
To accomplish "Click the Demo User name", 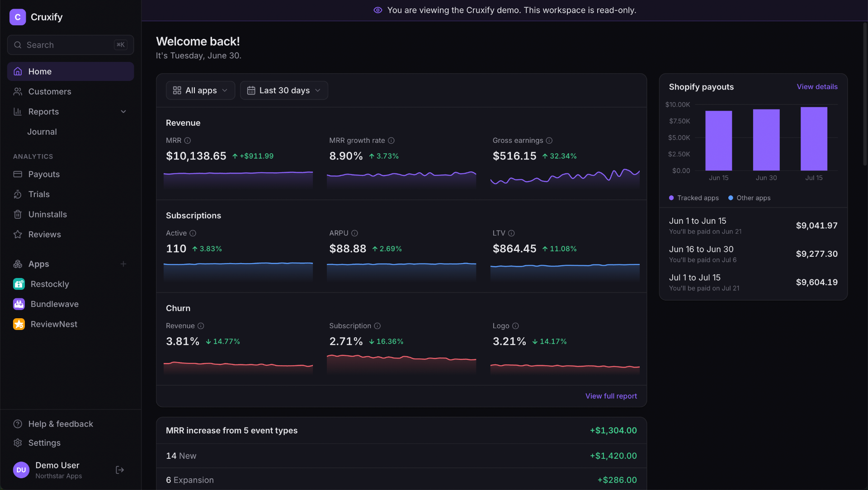I will [x=57, y=465].
